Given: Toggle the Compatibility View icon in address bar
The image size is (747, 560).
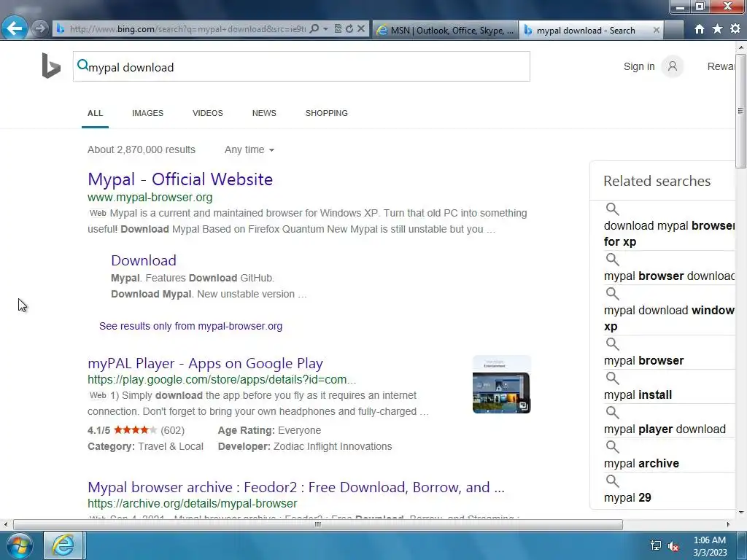Looking at the screenshot, I should (338, 28).
